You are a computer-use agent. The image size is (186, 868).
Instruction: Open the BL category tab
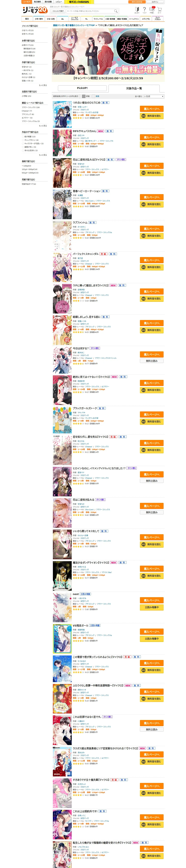click(62, 19)
